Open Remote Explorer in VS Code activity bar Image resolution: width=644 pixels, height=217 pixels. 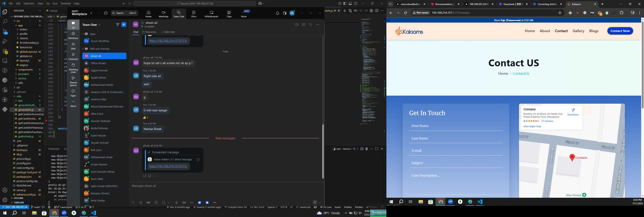(x=5, y=61)
